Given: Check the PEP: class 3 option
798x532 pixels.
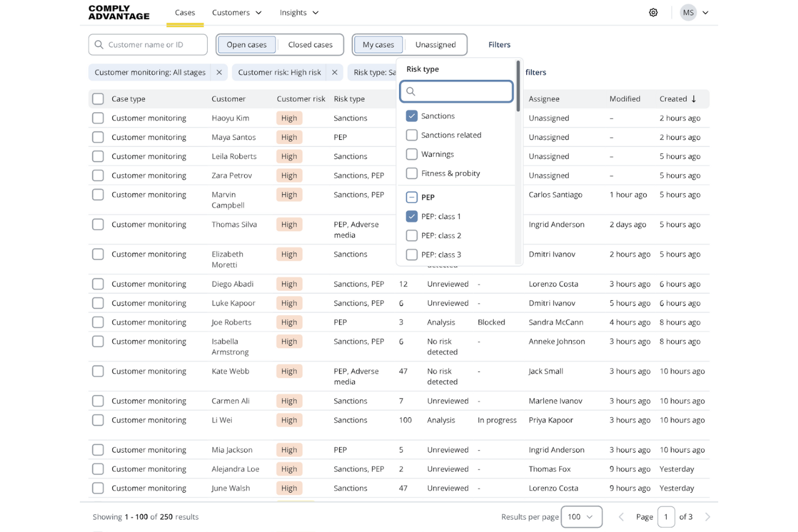Looking at the screenshot, I should [411, 254].
